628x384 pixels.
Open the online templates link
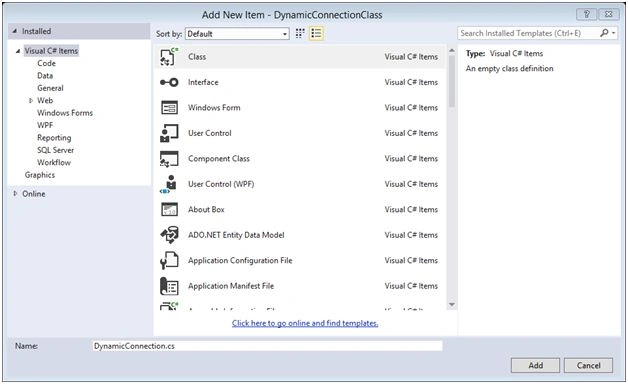click(x=305, y=323)
